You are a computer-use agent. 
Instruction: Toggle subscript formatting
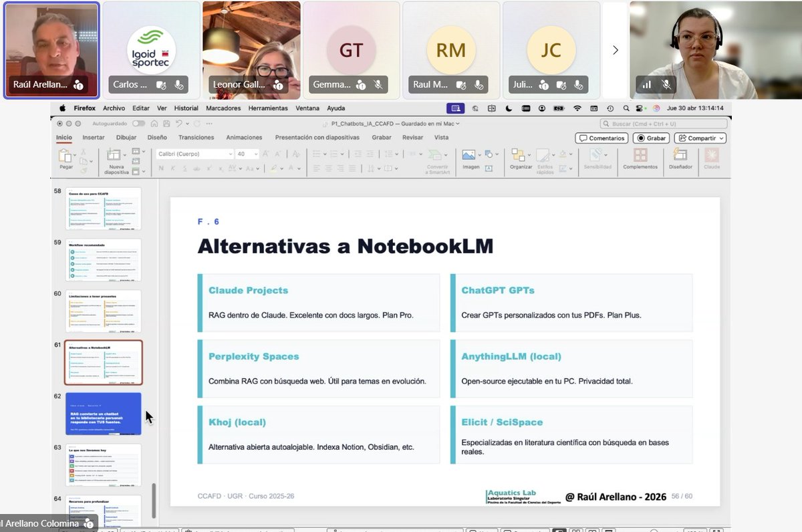coord(221,168)
